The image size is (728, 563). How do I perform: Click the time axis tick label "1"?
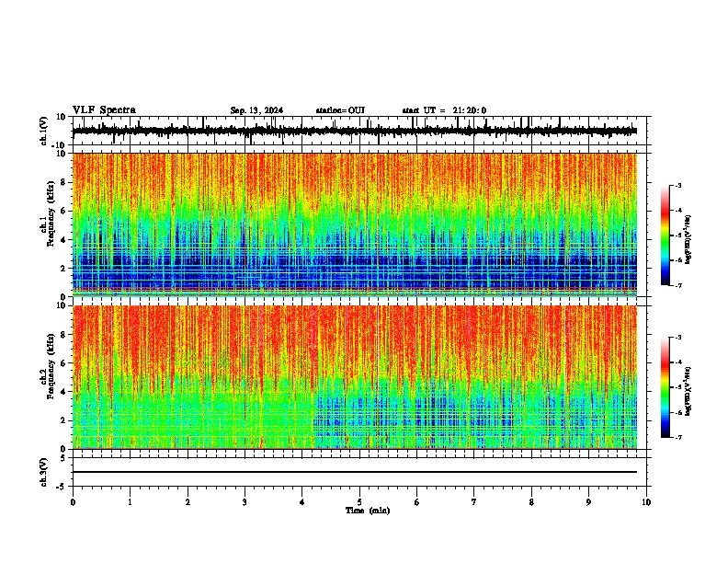pos(130,502)
